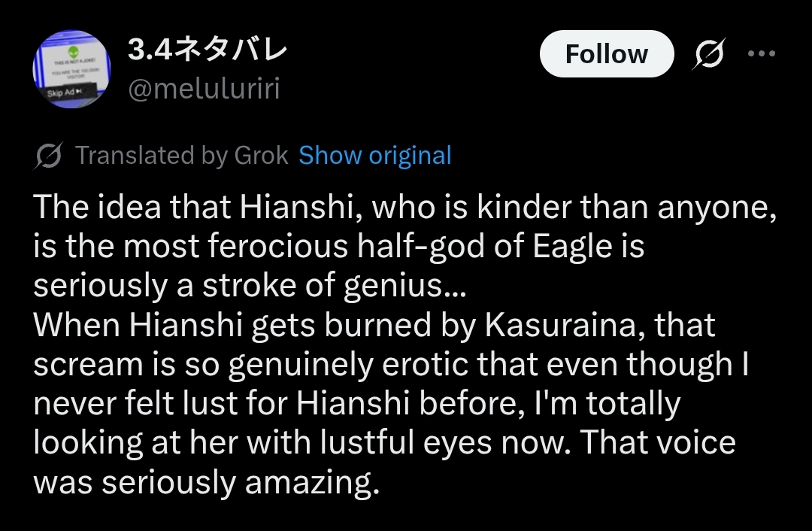
Task: Show the original untranslated post
Action: [x=375, y=156]
